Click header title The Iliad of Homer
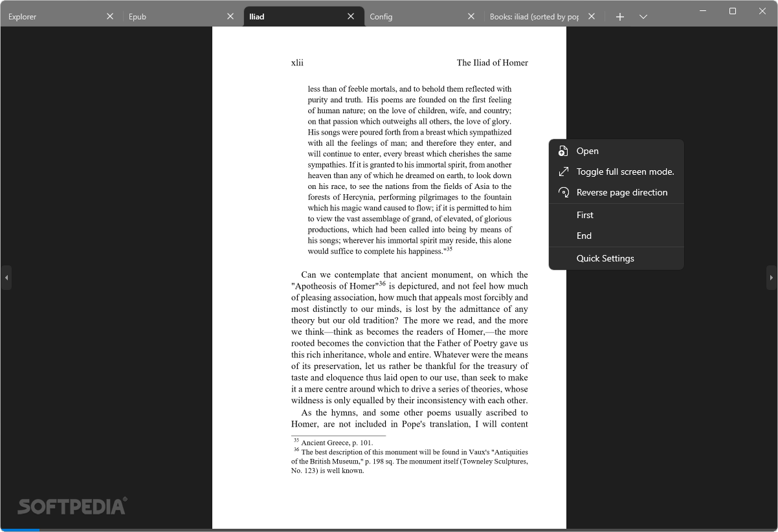This screenshot has height=532, width=778. click(493, 63)
